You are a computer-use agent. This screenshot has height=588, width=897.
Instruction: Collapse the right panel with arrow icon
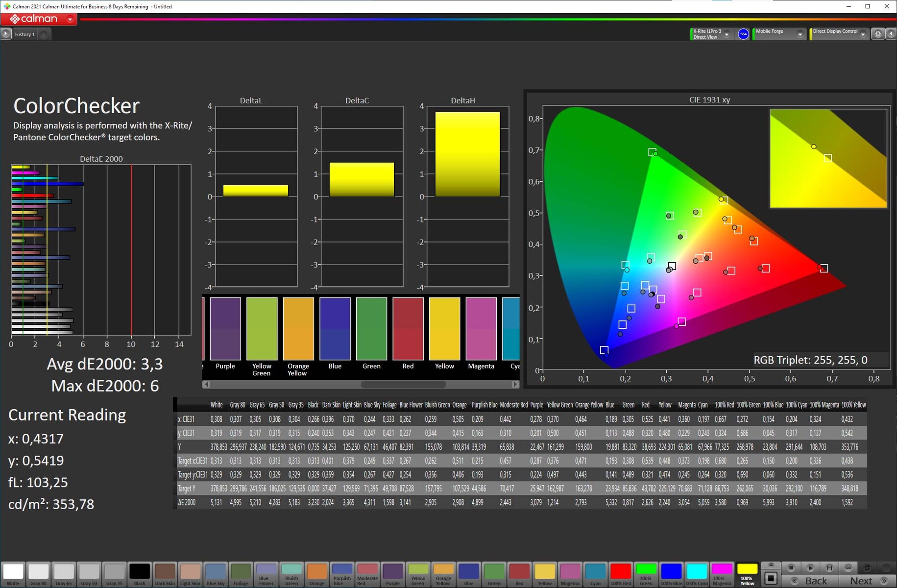pyautogui.click(x=891, y=34)
